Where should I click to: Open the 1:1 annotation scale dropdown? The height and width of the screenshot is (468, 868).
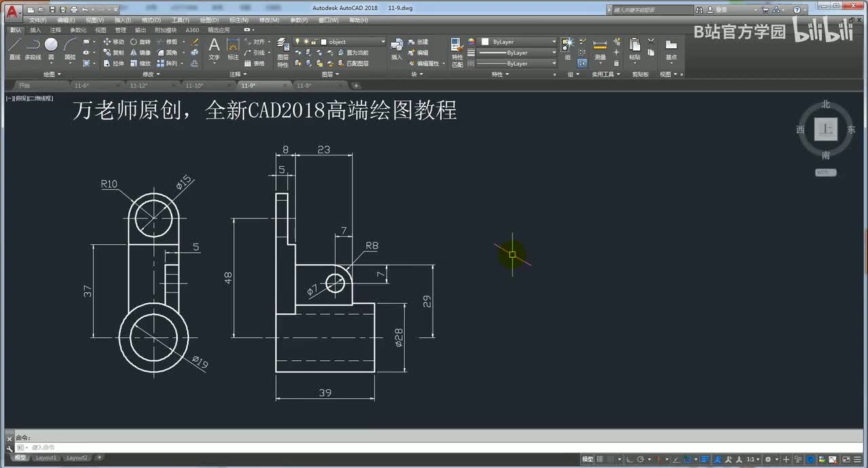tap(753, 459)
